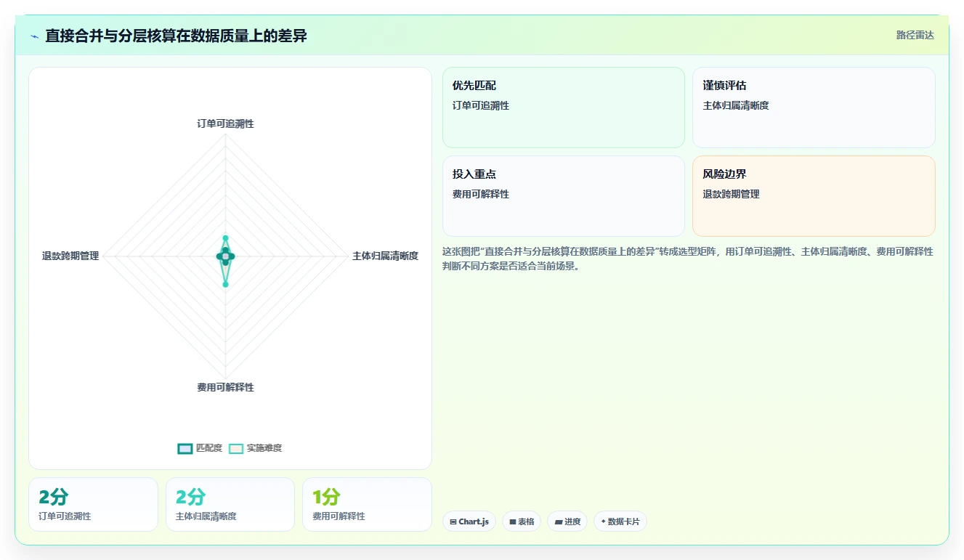
Task: Open the 风险边界 card
Action: click(x=814, y=196)
